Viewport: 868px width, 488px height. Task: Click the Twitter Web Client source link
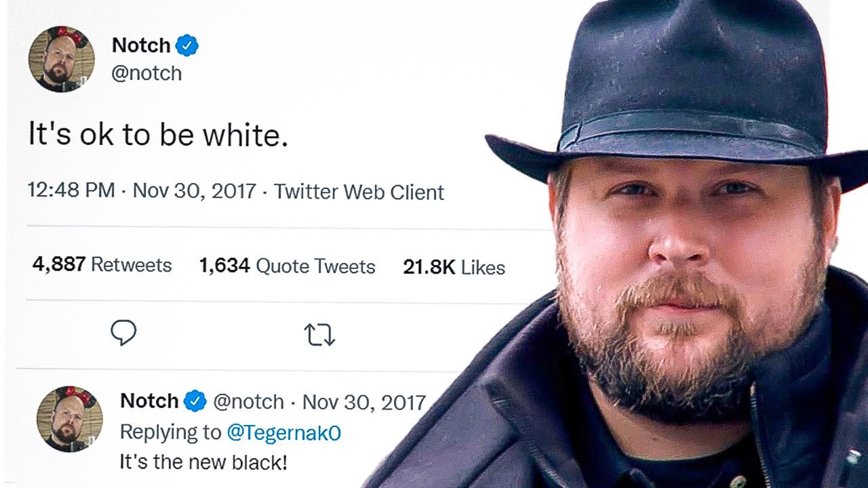click(x=359, y=192)
